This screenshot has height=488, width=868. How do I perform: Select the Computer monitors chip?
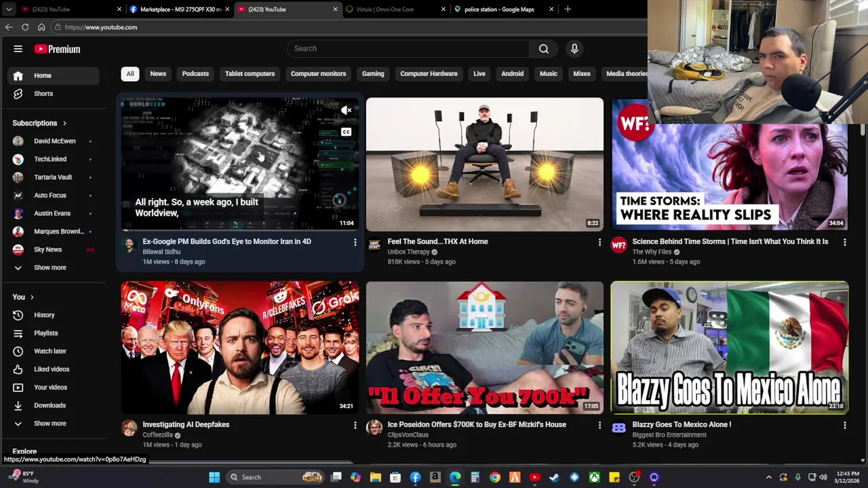(x=318, y=73)
